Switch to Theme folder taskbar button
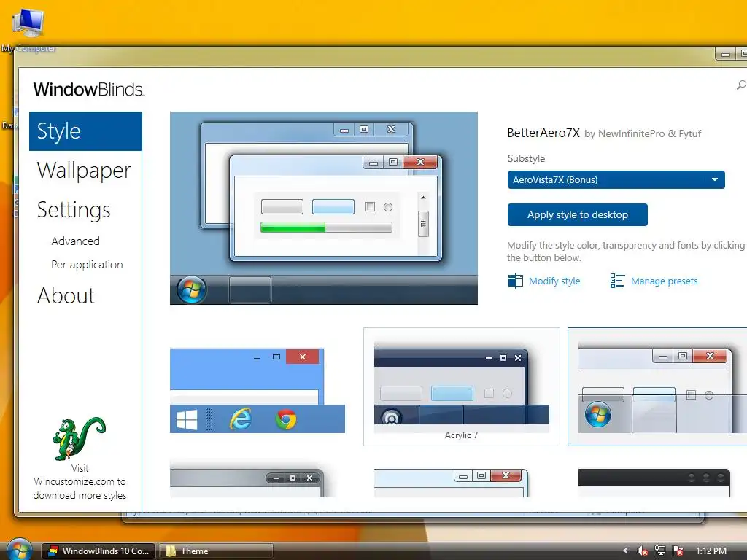This screenshot has width=747, height=560. click(x=216, y=551)
